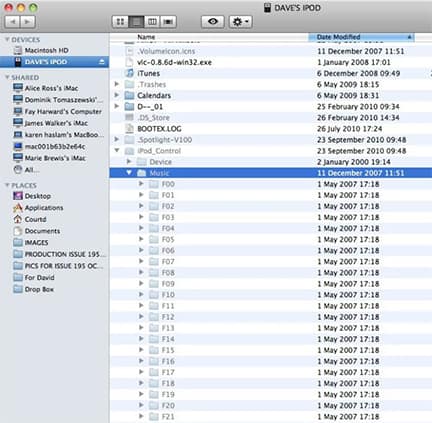Sort by Date Modified column header

click(361, 37)
